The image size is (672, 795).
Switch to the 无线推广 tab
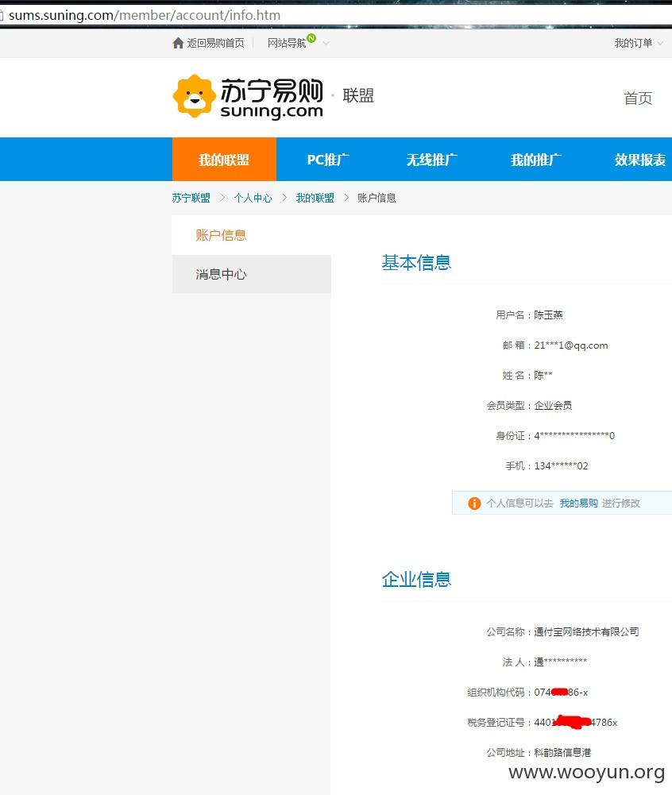coord(432,159)
